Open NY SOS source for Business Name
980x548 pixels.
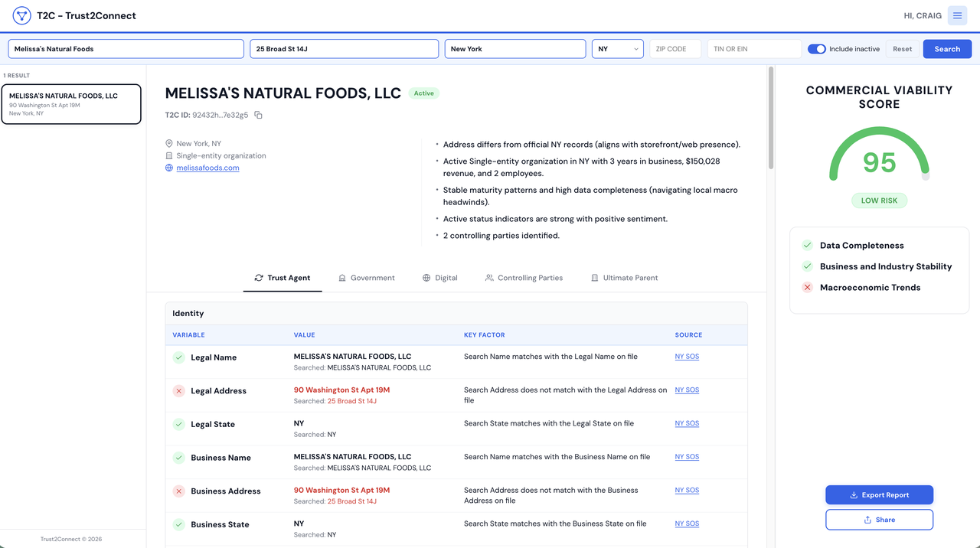[687, 457]
